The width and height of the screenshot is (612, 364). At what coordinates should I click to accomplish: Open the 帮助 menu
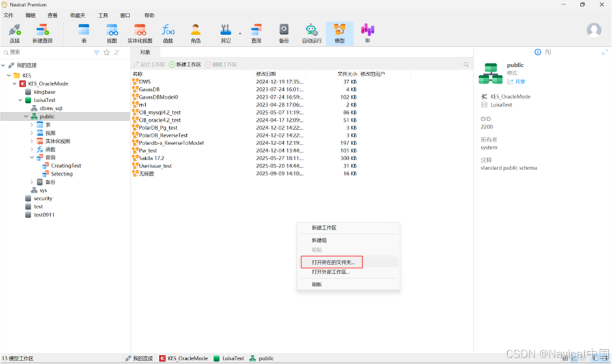[149, 15]
